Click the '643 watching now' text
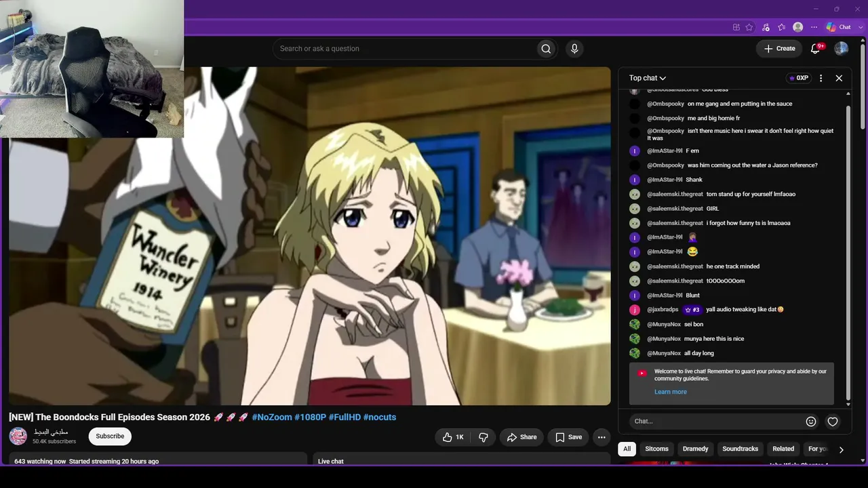The height and width of the screenshot is (488, 868). [40, 462]
